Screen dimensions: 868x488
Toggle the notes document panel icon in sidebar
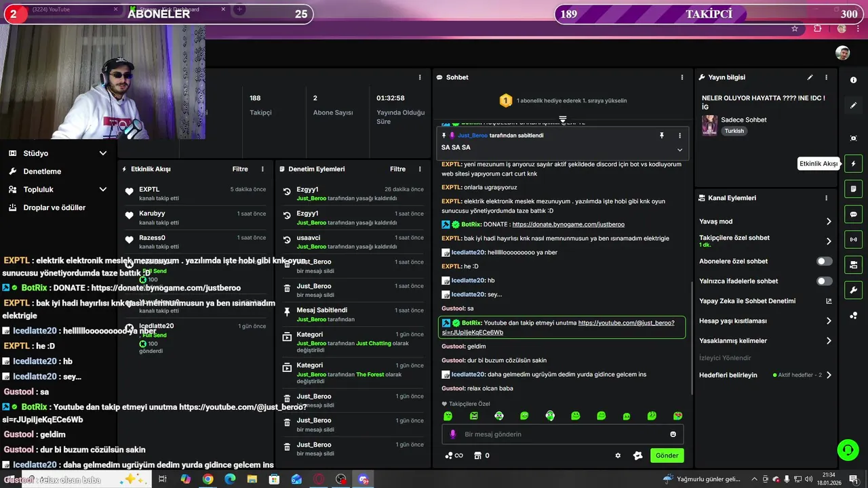[x=853, y=188]
